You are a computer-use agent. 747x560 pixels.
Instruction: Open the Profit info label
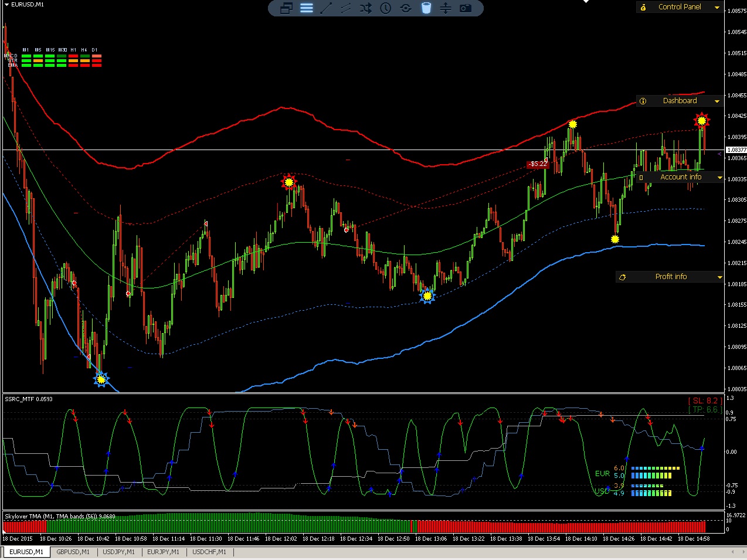[671, 277]
